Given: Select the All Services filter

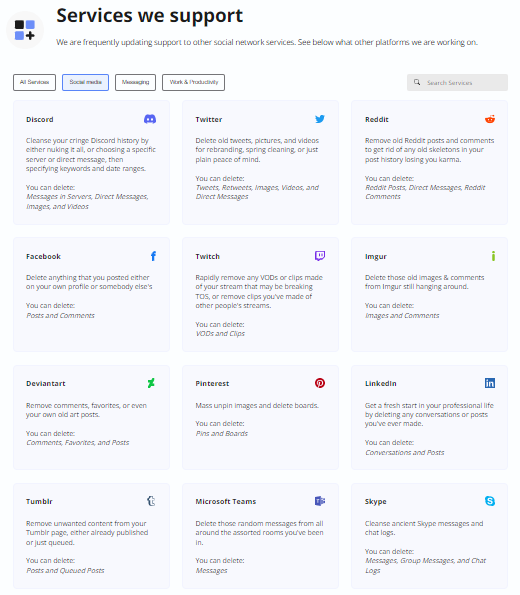Looking at the screenshot, I should pyautogui.click(x=34, y=82).
